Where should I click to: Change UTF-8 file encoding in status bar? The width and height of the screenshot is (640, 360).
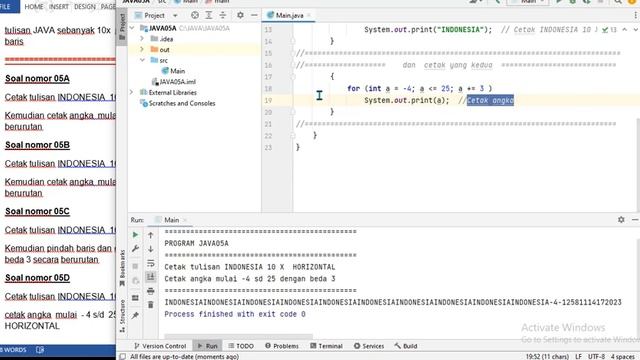(596, 356)
